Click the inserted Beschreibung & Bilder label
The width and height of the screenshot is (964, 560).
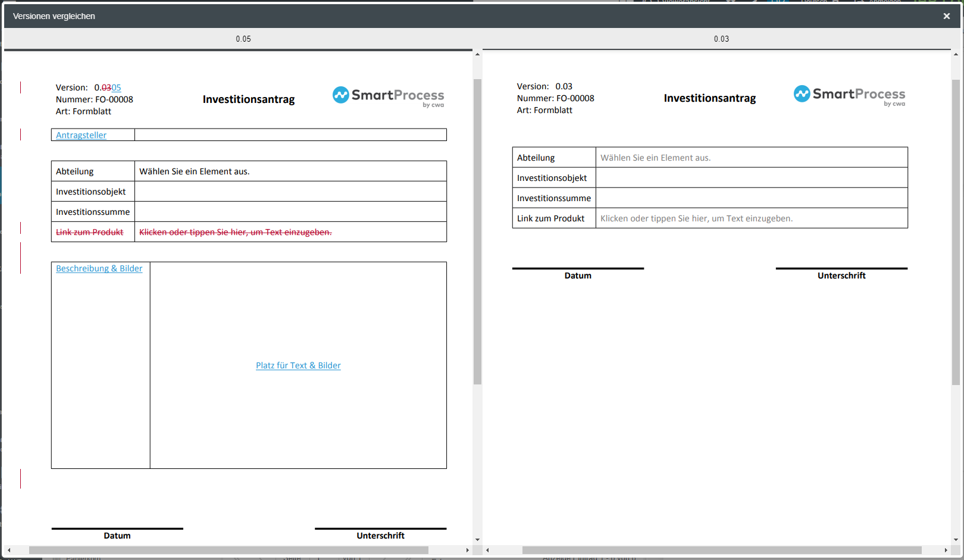pyautogui.click(x=99, y=268)
